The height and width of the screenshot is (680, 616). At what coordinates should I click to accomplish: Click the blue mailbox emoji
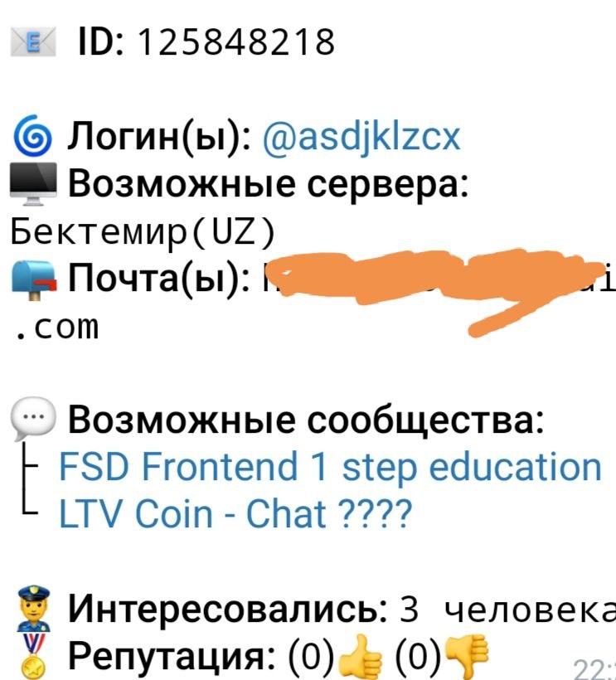click(34, 279)
